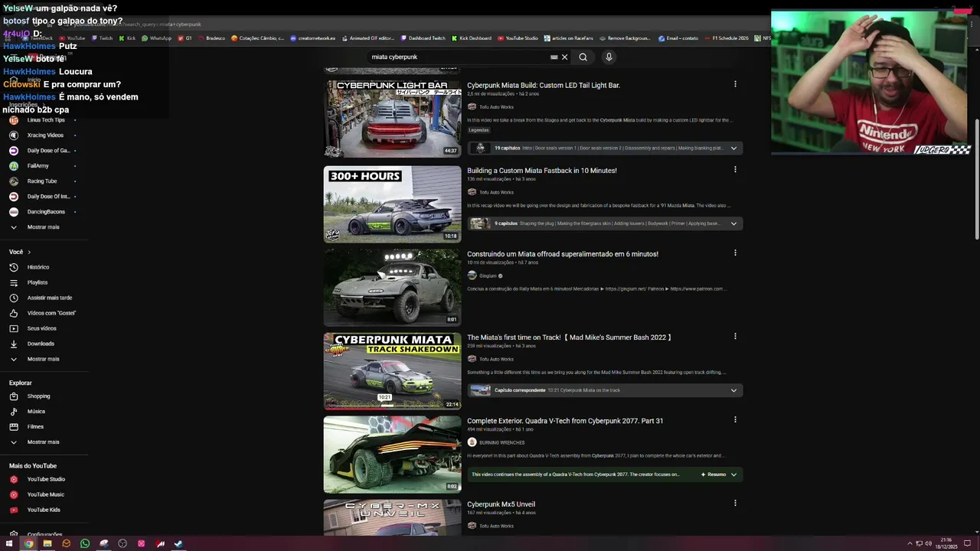This screenshot has width=980, height=551.
Task: Open BURNING WRENCHES channel link
Action: 501,442
